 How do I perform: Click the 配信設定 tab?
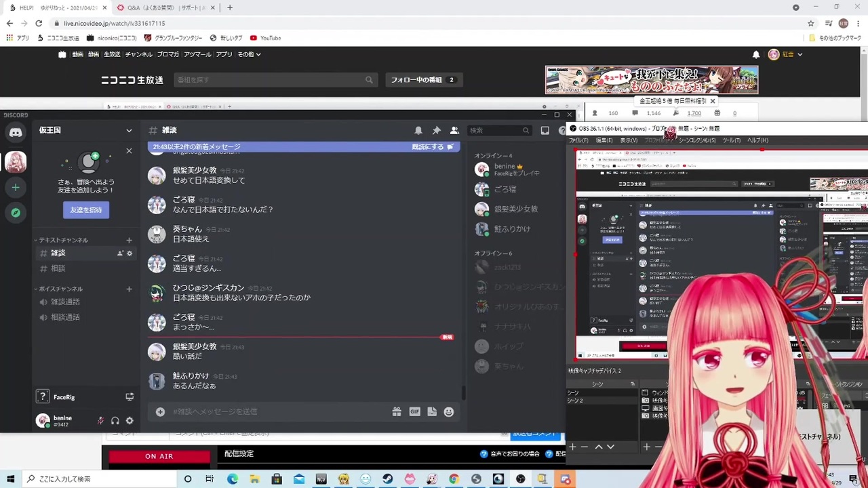pyautogui.click(x=239, y=454)
